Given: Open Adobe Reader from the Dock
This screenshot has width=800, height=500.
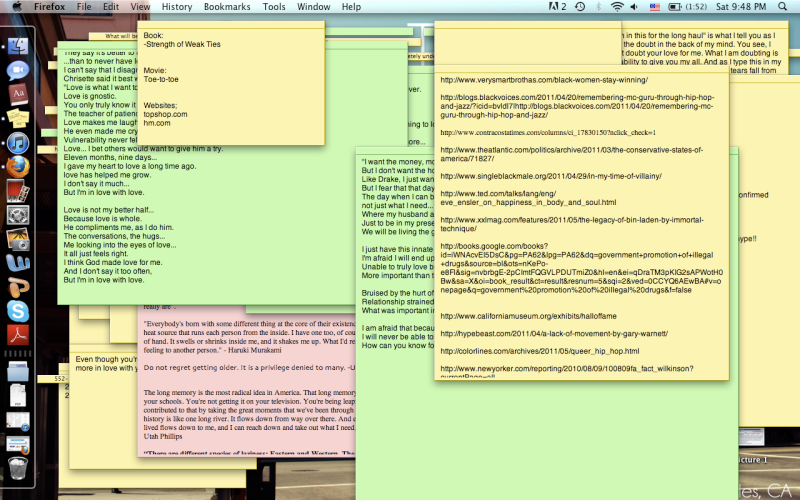Looking at the screenshot, I should [18, 335].
